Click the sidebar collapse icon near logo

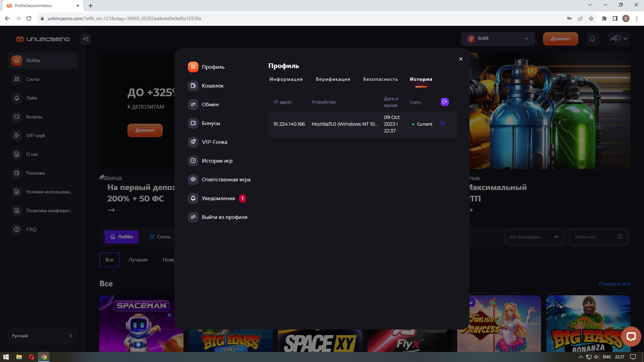86,39
